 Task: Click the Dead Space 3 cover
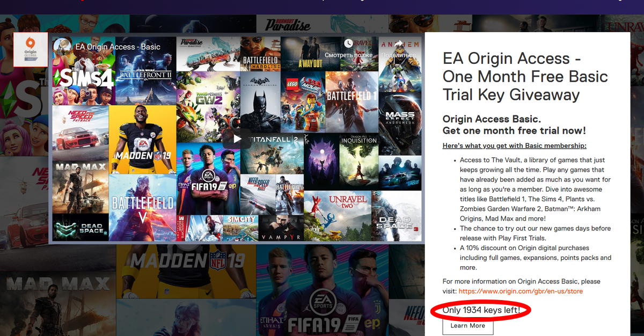[x=395, y=216]
